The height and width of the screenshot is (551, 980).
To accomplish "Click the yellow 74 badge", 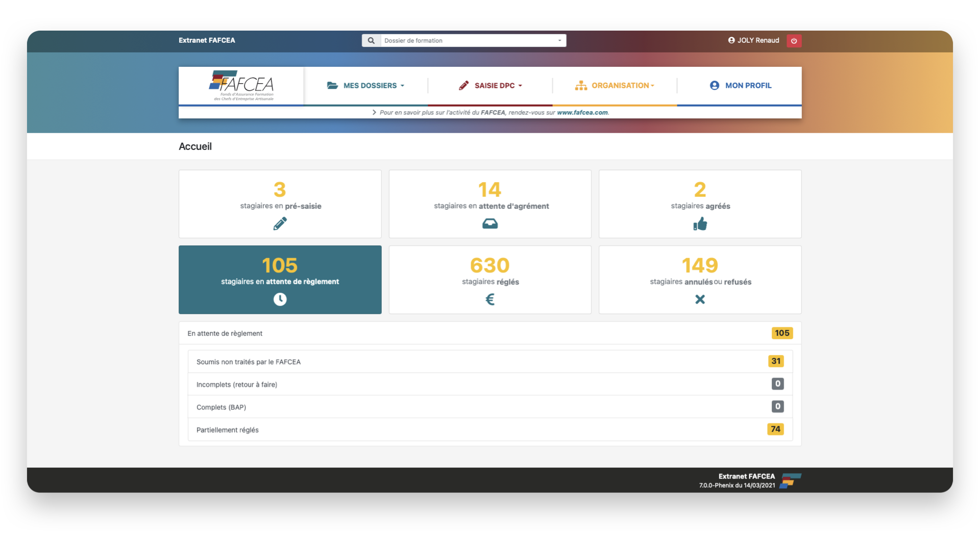I will point(775,429).
